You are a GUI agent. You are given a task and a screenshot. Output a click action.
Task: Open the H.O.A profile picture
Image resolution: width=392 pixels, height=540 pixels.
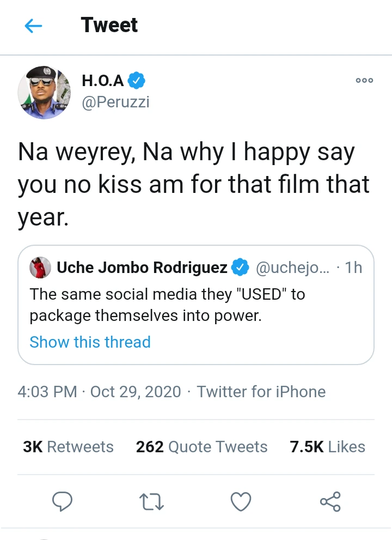tap(44, 93)
